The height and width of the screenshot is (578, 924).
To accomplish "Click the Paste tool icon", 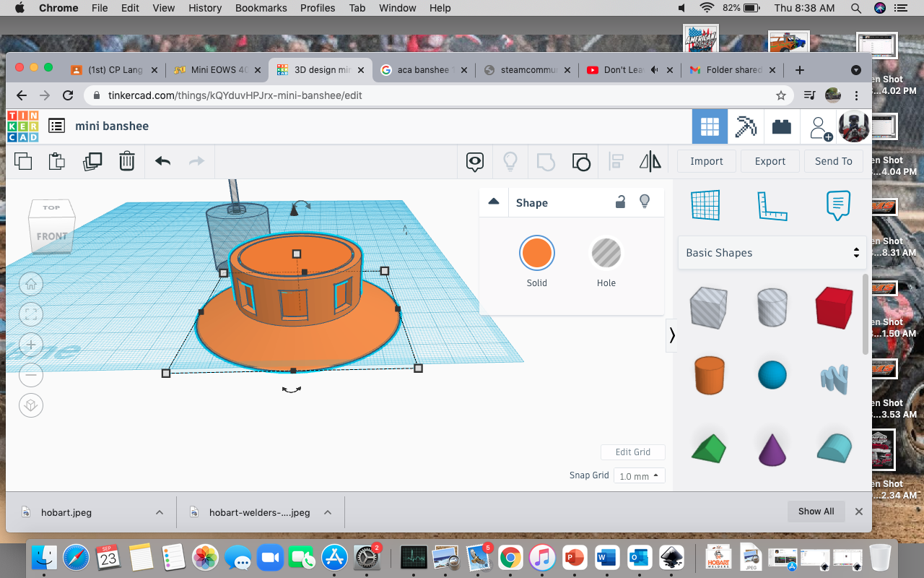I will coord(57,161).
